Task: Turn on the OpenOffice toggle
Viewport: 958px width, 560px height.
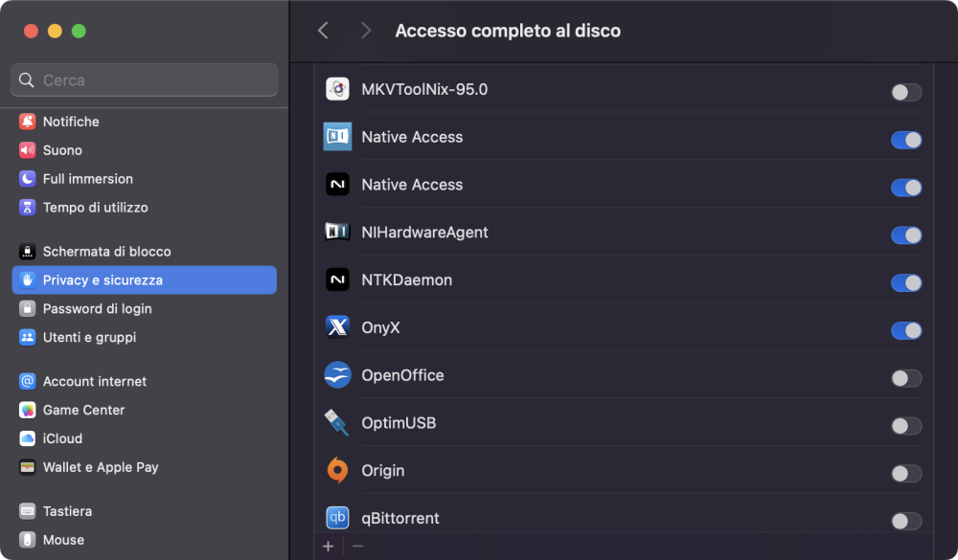Action: tap(906, 378)
